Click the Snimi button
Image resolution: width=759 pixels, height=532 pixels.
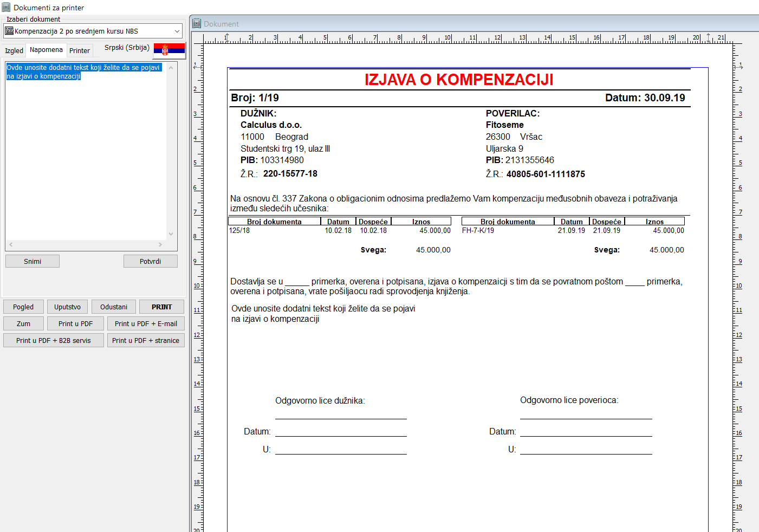pyautogui.click(x=33, y=261)
